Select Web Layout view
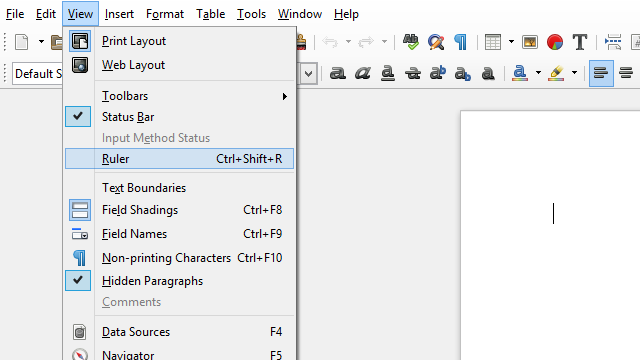This screenshot has height=360, width=640. click(x=180, y=65)
